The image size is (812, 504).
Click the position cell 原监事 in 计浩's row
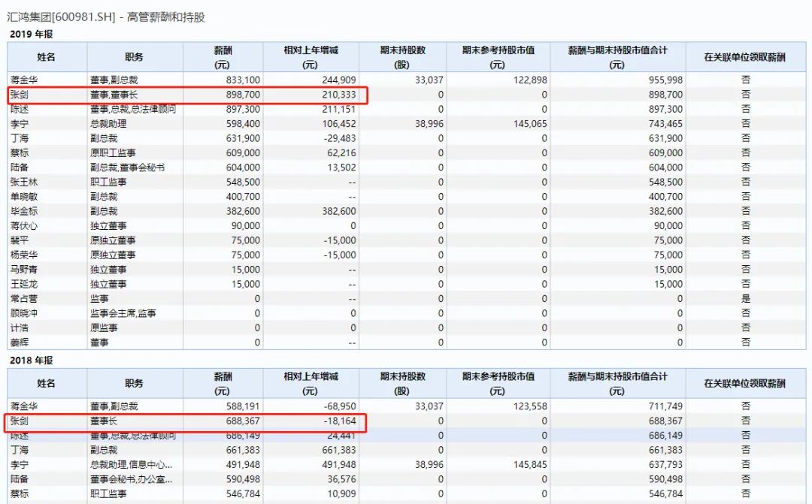pos(104,328)
